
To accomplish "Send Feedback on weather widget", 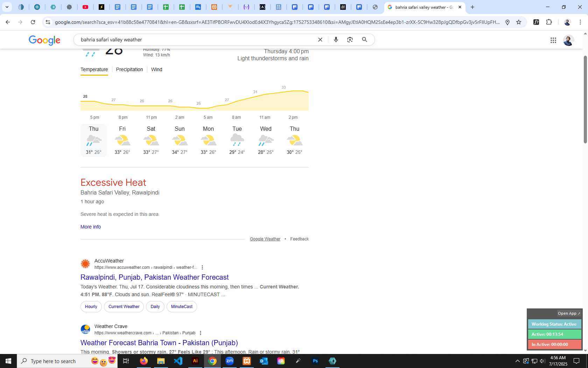I will click(299, 239).
